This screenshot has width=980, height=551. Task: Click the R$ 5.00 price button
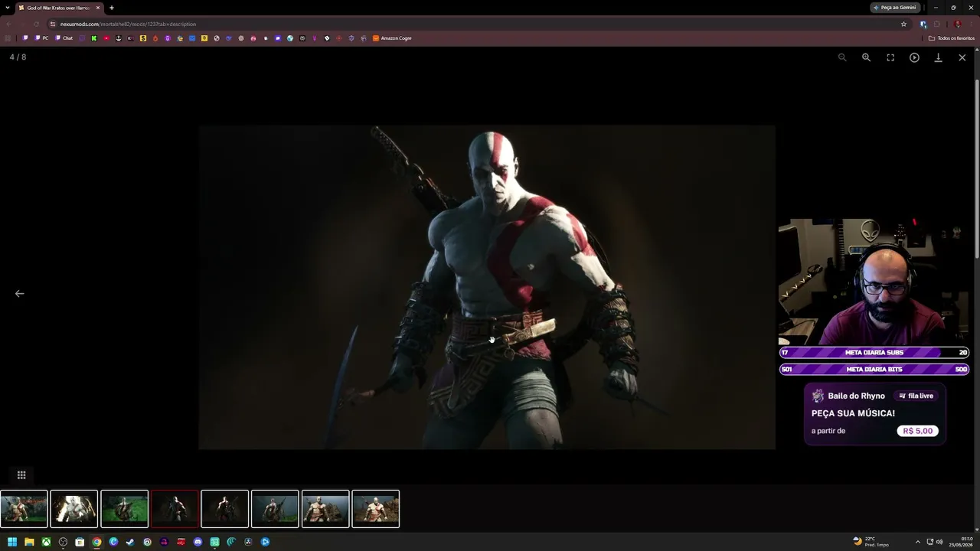(918, 431)
